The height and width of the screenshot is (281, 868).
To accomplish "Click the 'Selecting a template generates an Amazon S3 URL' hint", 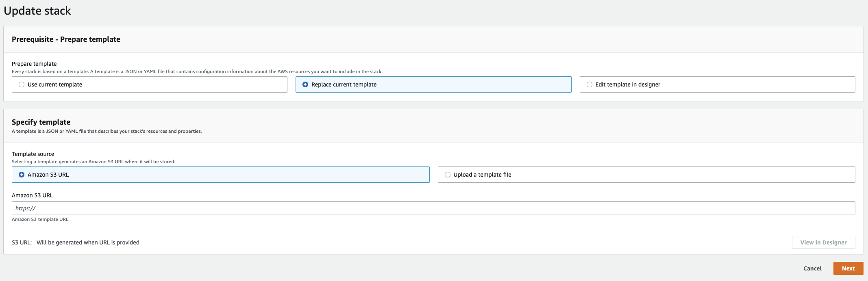I will tap(94, 162).
